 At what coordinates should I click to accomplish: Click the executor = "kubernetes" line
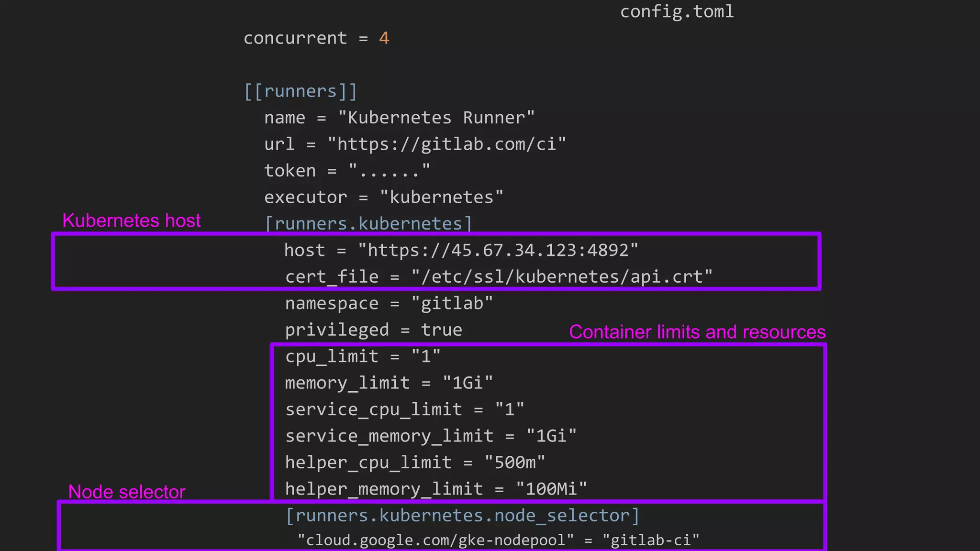384,197
